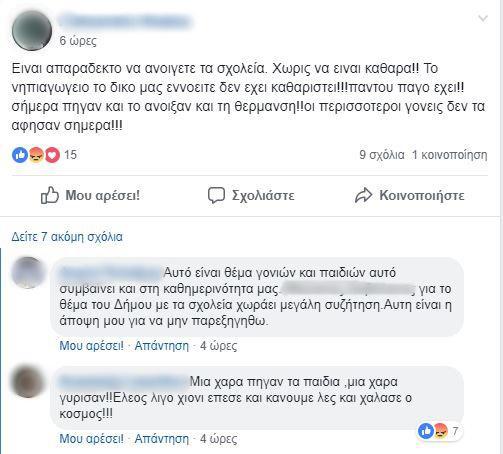Click the first commenter's blurred avatar
Screen dimensions: 503x454
tap(28, 272)
